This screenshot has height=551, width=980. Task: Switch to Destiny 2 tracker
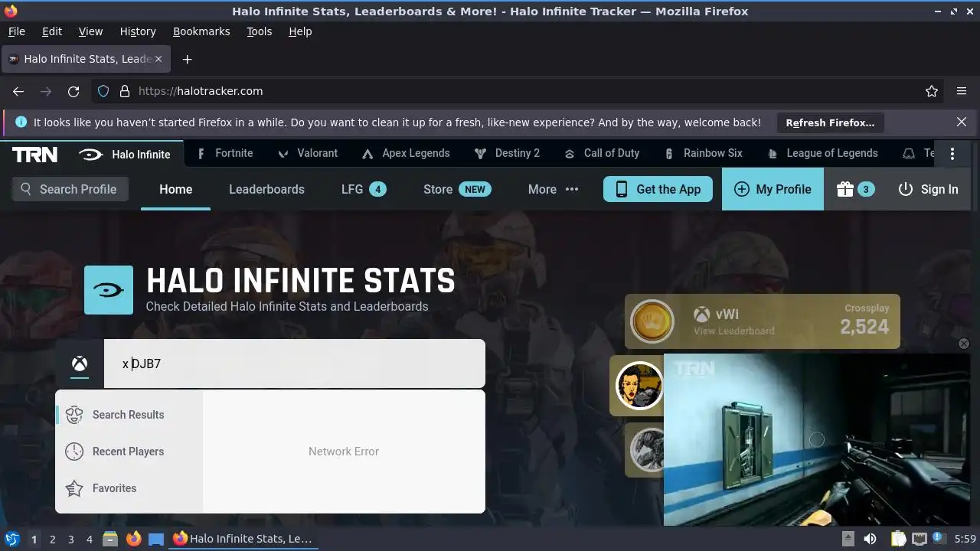pyautogui.click(x=507, y=153)
